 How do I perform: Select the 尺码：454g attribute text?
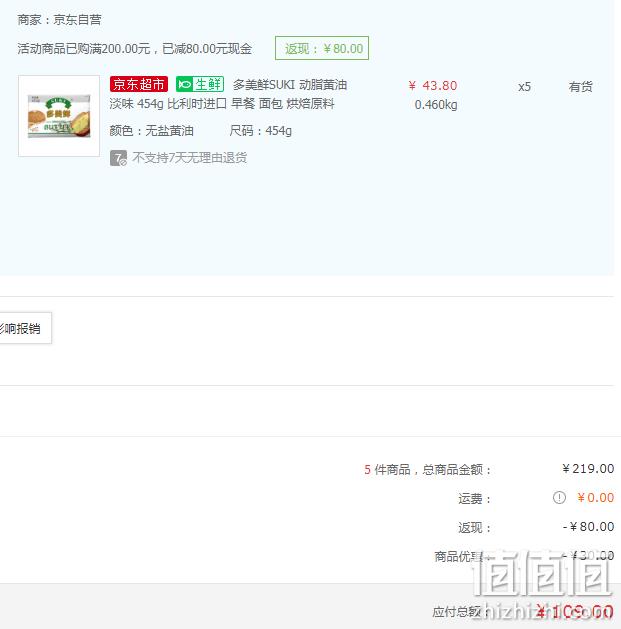(x=261, y=131)
